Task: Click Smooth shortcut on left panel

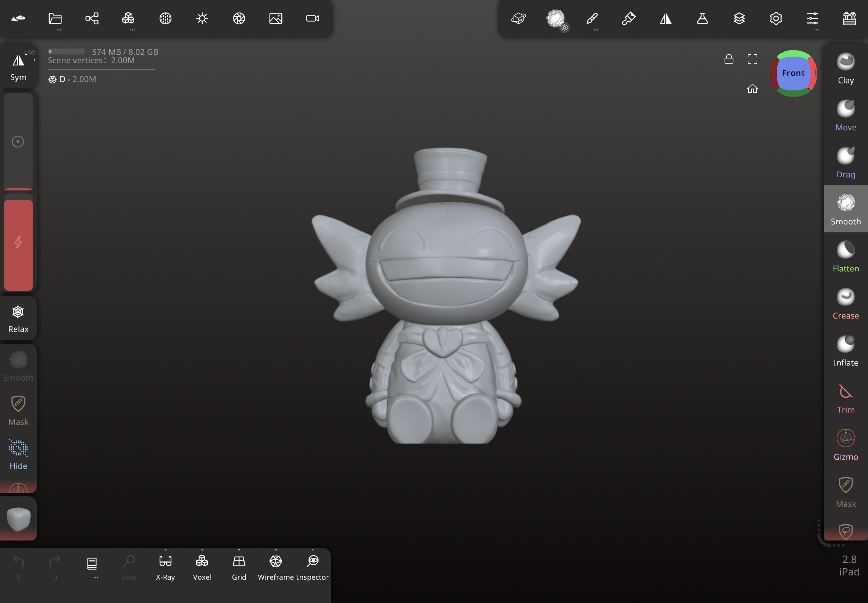Action: pyautogui.click(x=18, y=366)
